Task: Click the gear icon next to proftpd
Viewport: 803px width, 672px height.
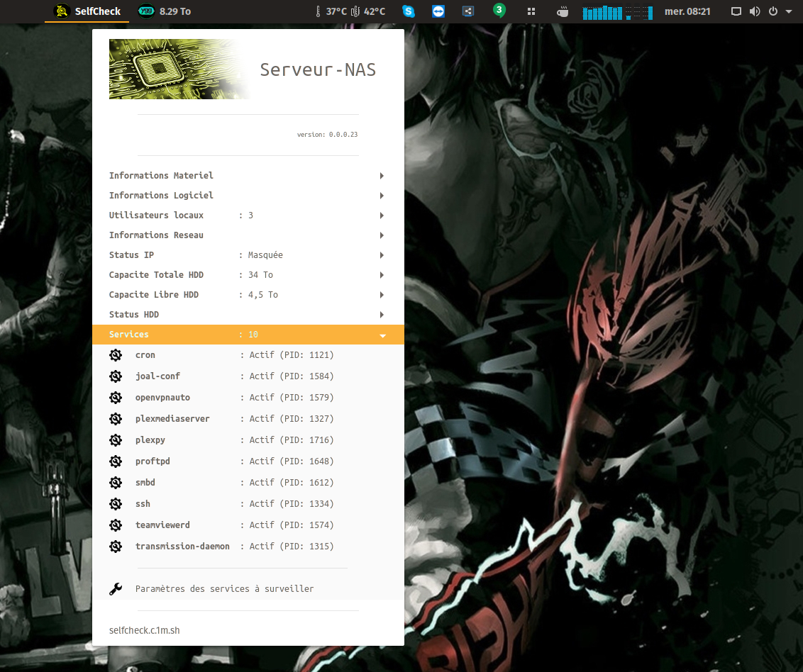Action: click(x=116, y=461)
